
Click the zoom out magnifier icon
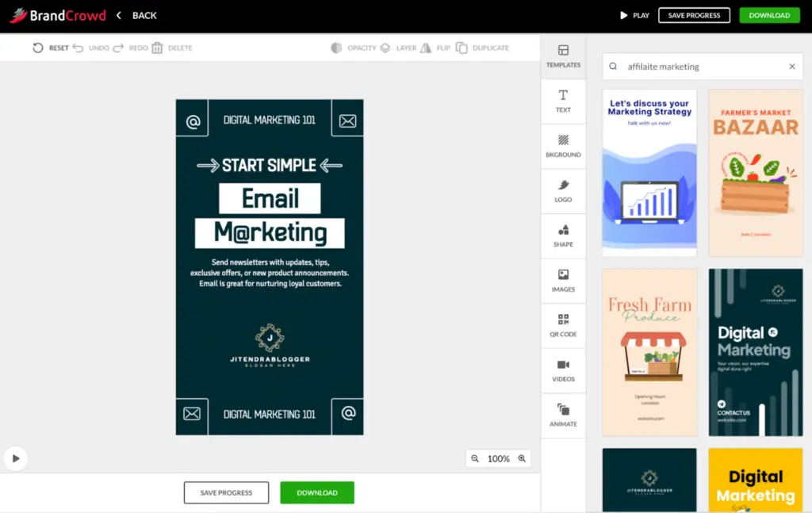coord(475,458)
